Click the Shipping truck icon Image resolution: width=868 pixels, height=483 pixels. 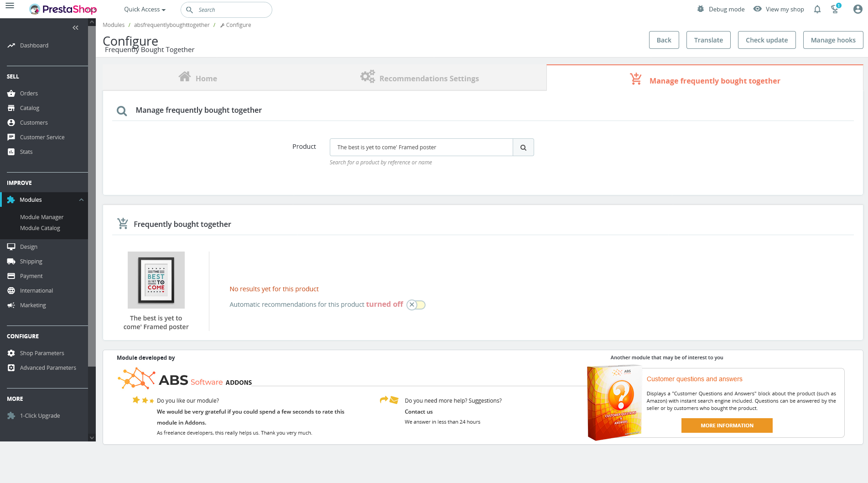point(11,262)
